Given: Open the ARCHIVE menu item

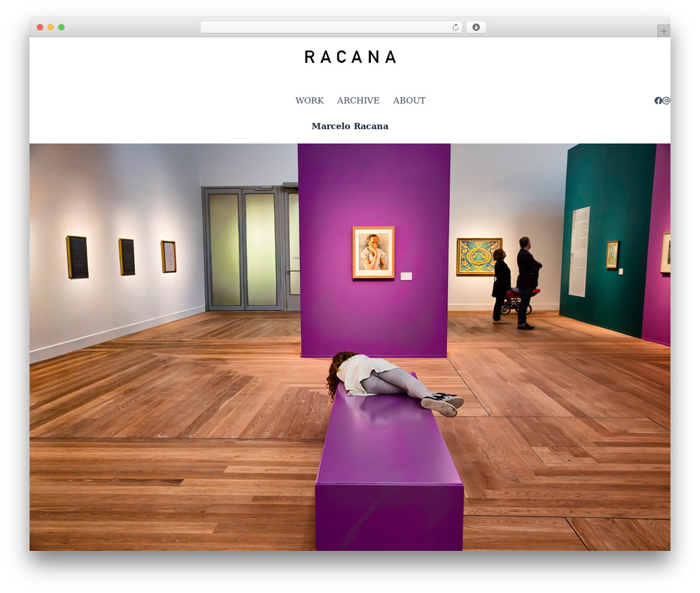Looking at the screenshot, I should [358, 101].
